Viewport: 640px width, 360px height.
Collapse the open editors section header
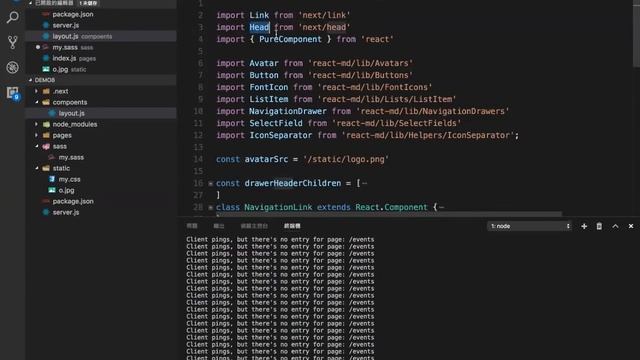(x=102, y=3)
